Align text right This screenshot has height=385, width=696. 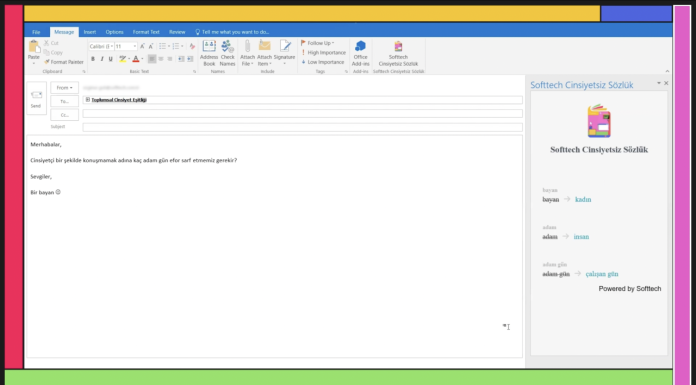170,59
